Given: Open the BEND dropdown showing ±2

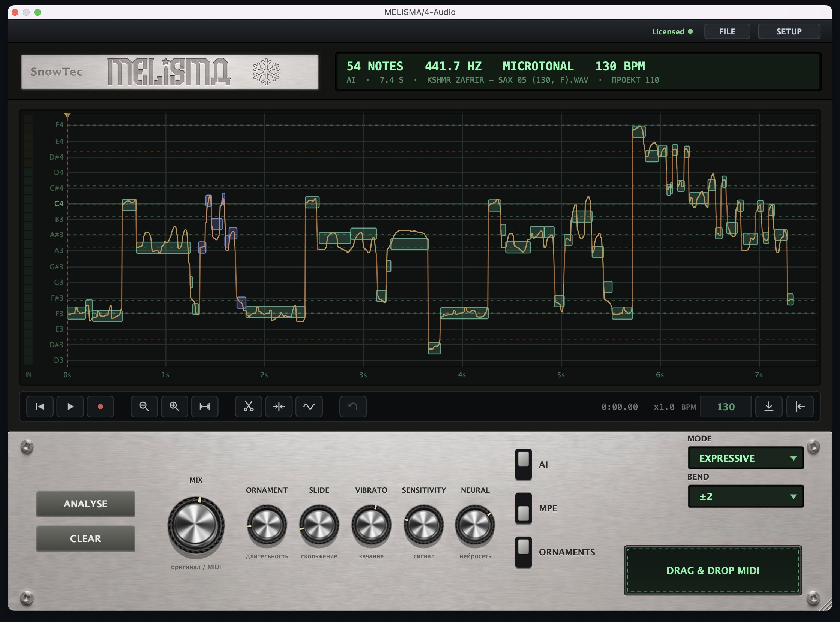Looking at the screenshot, I should pyautogui.click(x=746, y=496).
